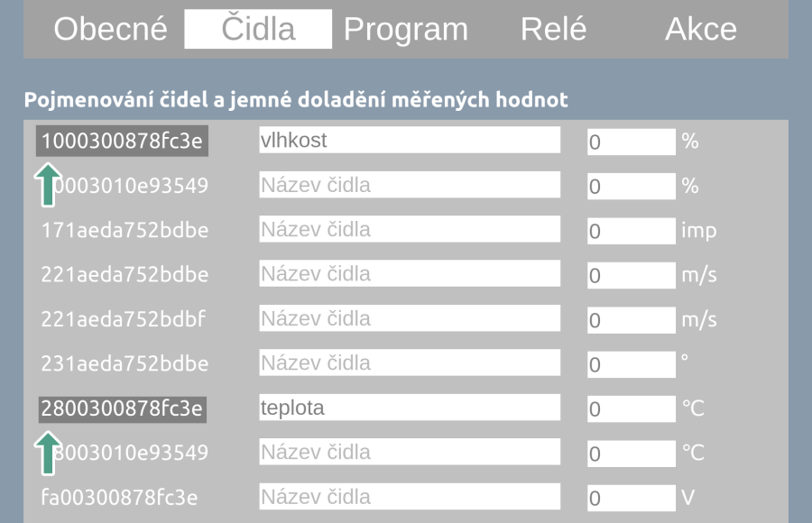
Task: Click the up arrow beside sensor 0003010e93549
Action: (47, 185)
